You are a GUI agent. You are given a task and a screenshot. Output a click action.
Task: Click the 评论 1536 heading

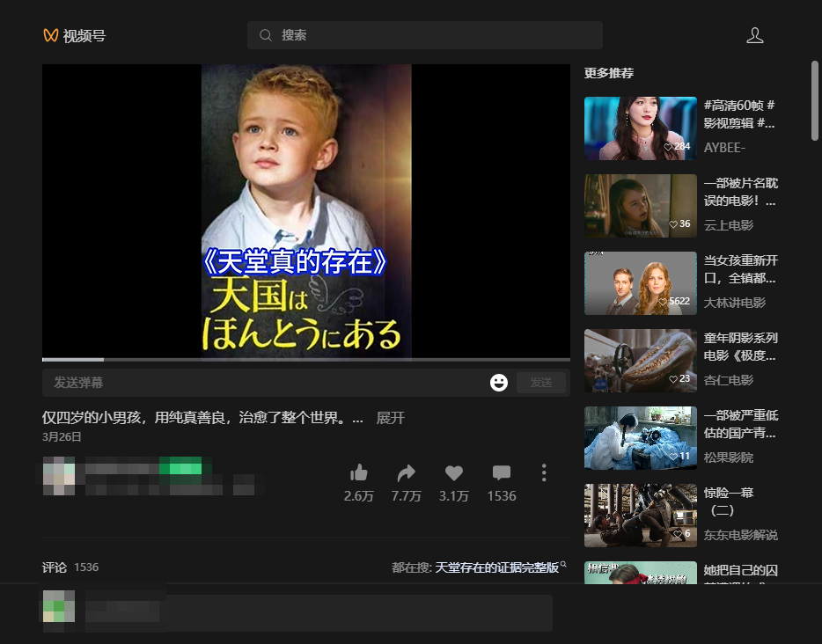[x=70, y=567]
